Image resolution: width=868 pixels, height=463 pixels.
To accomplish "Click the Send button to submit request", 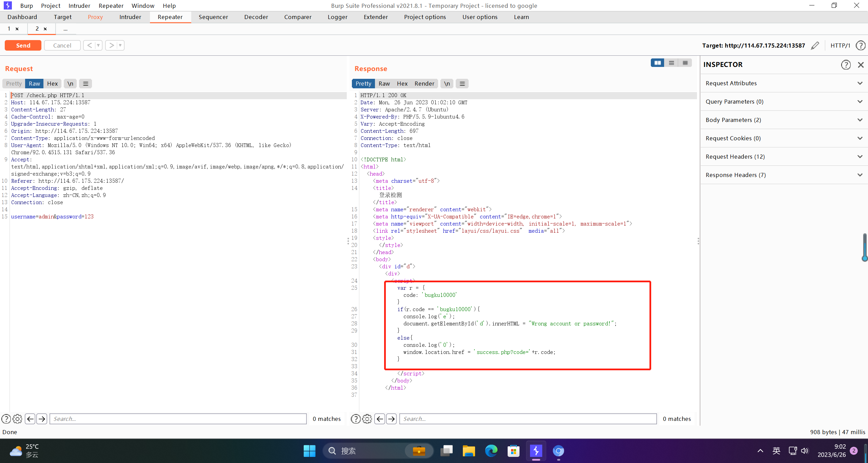I will tap(23, 45).
